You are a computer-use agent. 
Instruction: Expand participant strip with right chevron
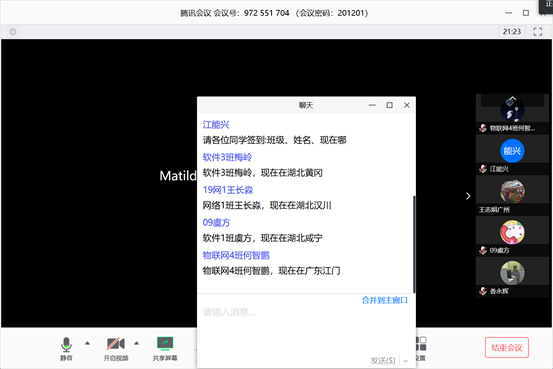click(x=468, y=196)
